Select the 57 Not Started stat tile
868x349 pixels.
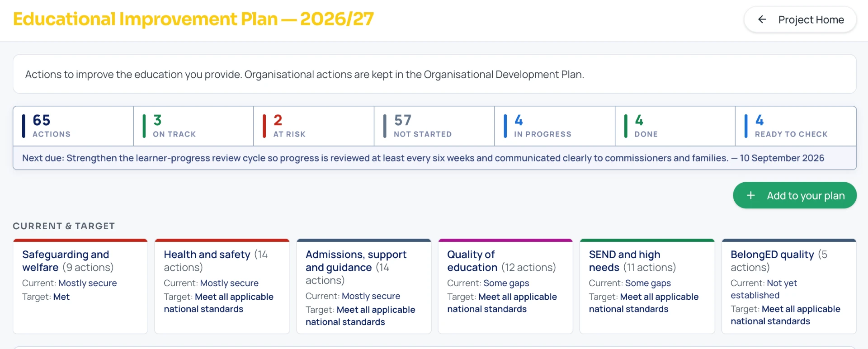coord(434,126)
